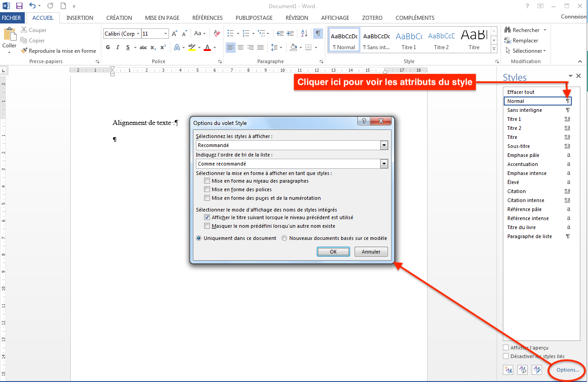Image resolution: width=588 pixels, height=382 pixels.
Task: Increase font size with the grow-font icon
Action: click(x=175, y=34)
